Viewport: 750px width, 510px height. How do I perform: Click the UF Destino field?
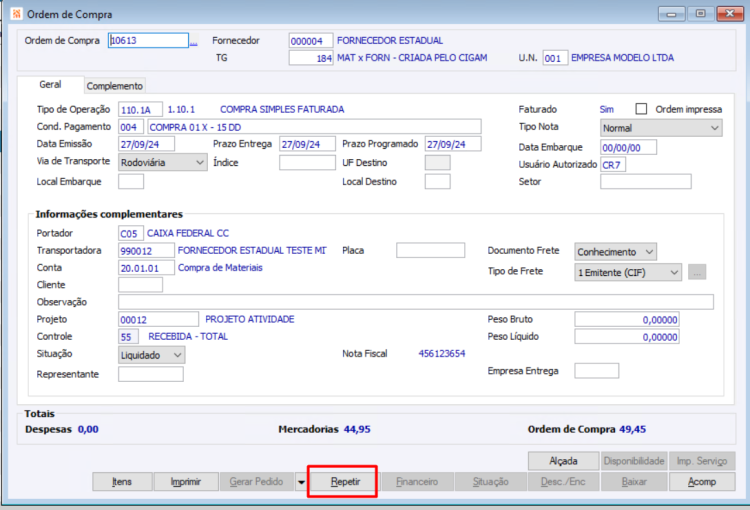tap(437, 163)
